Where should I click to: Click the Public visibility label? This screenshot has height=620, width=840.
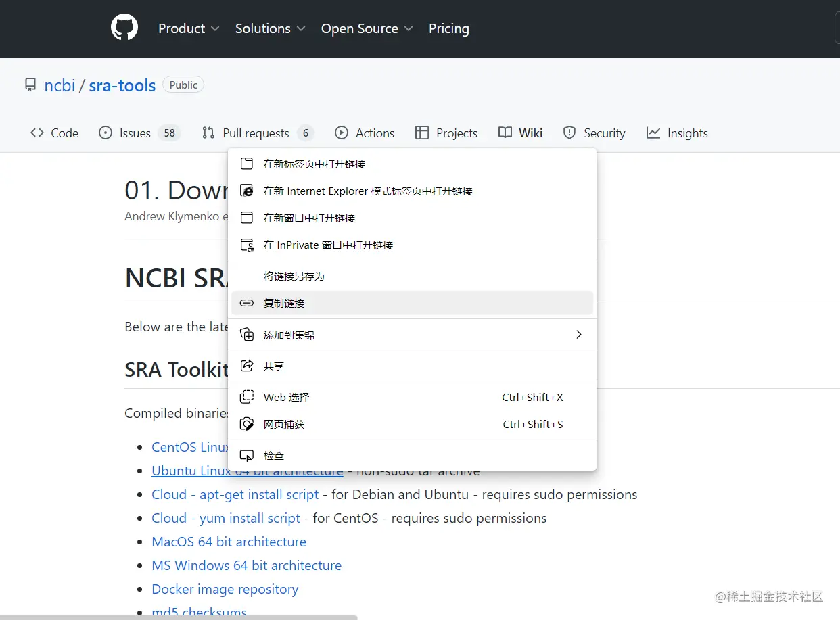pyautogui.click(x=183, y=85)
